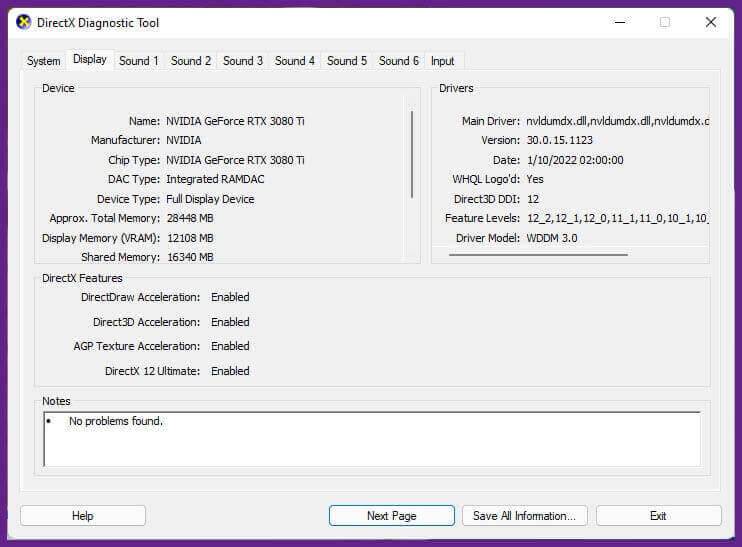The height and width of the screenshot is (547, 742).
Task: View the Sound 6 tab
Action: [x=399, y=61]
